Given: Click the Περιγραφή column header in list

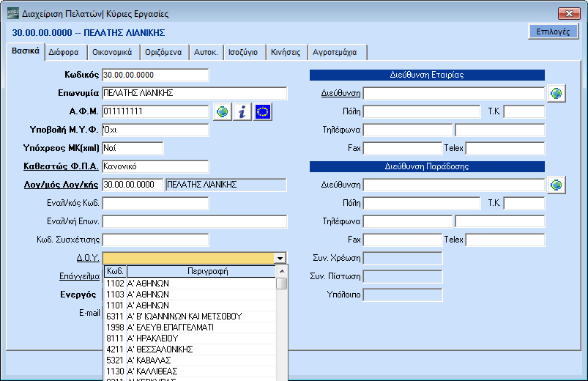Looking at the screenshot, I should tap(201, 271).
